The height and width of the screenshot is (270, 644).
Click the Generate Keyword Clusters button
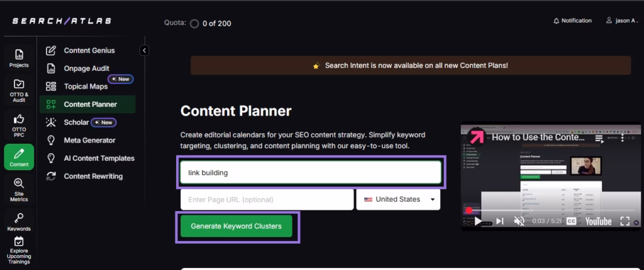pos(236,226)
